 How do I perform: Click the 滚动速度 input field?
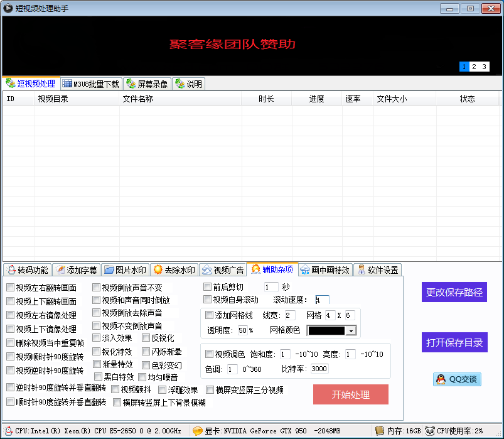tap(322, 300)
